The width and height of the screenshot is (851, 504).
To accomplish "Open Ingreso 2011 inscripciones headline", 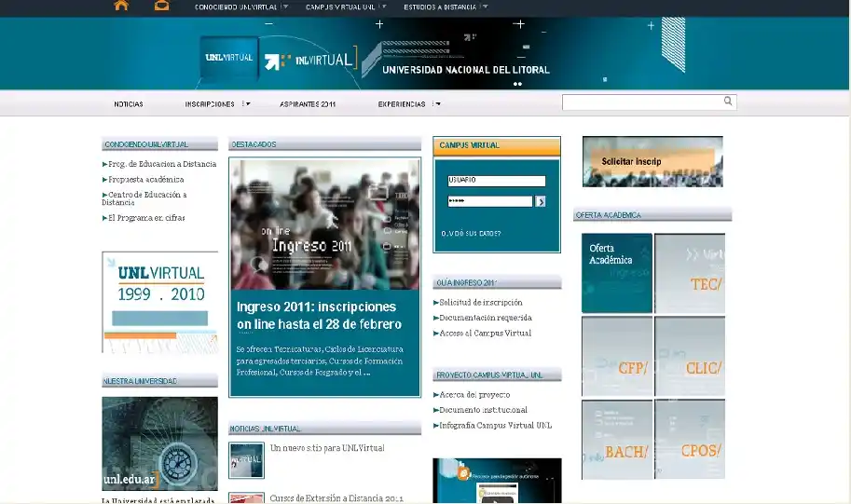I will click(x=319, y=315).
